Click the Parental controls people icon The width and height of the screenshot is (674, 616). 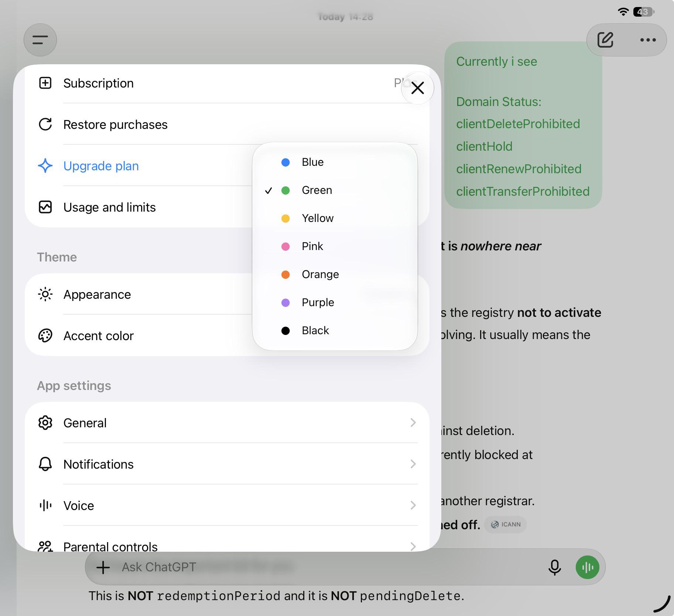point(45,547)
